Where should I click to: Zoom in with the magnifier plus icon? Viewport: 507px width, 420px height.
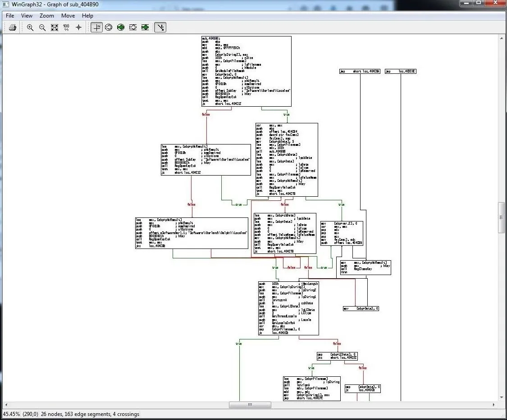30,27
